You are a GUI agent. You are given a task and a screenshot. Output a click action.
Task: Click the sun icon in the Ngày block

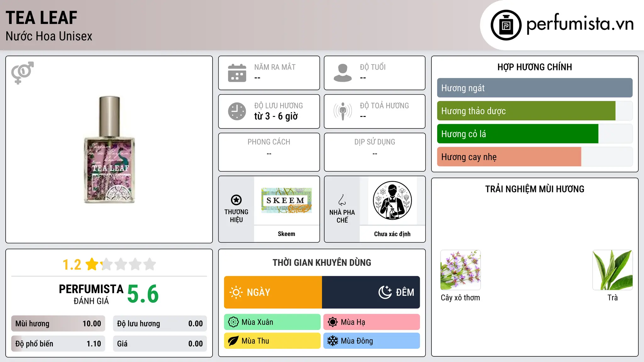coord(236,292)
